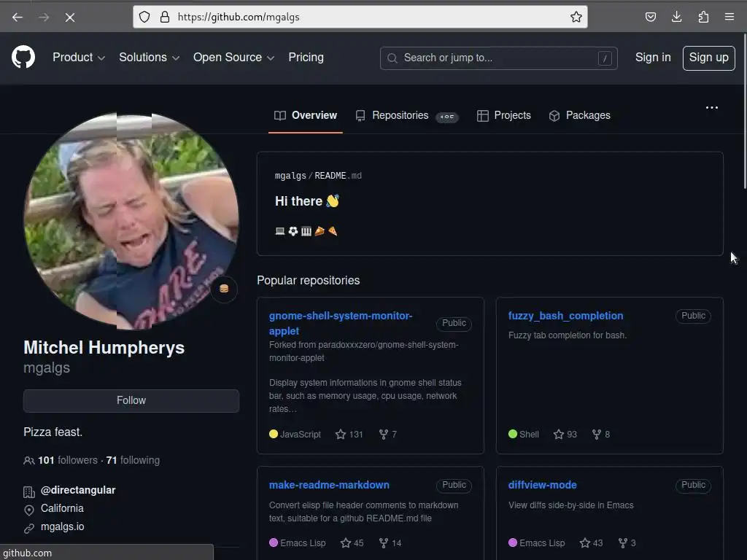
Task: Click the burger status badge on avatar
Action: coord(224,289)
